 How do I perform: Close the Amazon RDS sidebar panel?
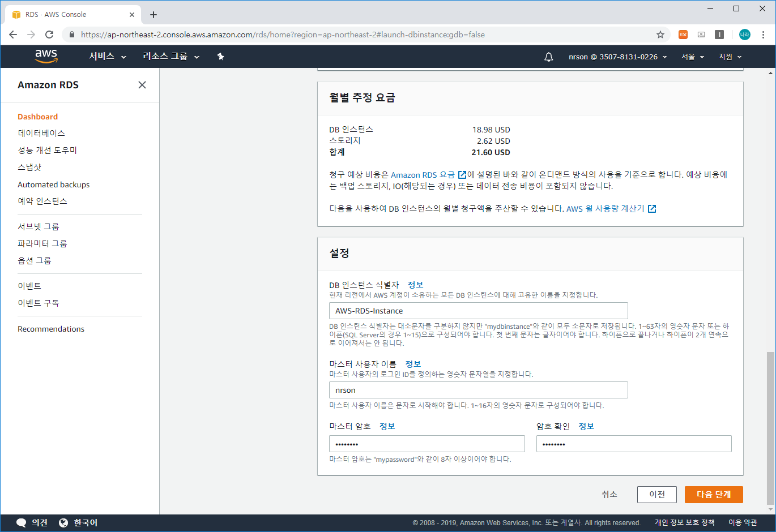(x=142, y=85)
